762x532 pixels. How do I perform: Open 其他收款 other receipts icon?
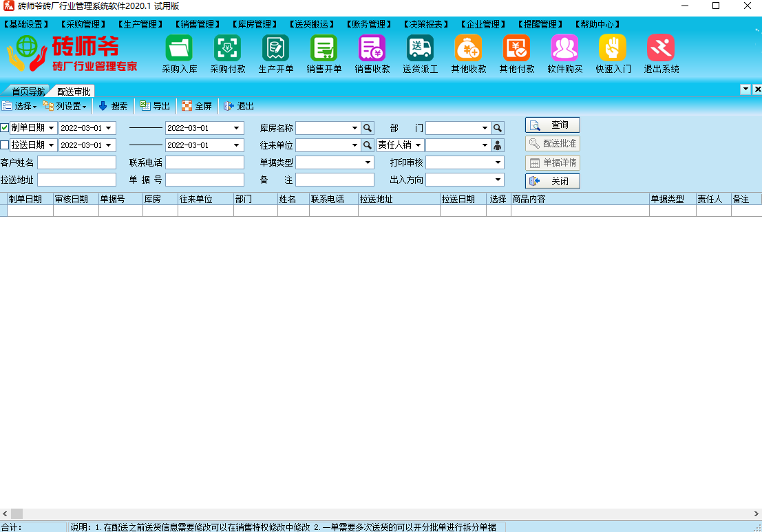click(x=468, y=54)
